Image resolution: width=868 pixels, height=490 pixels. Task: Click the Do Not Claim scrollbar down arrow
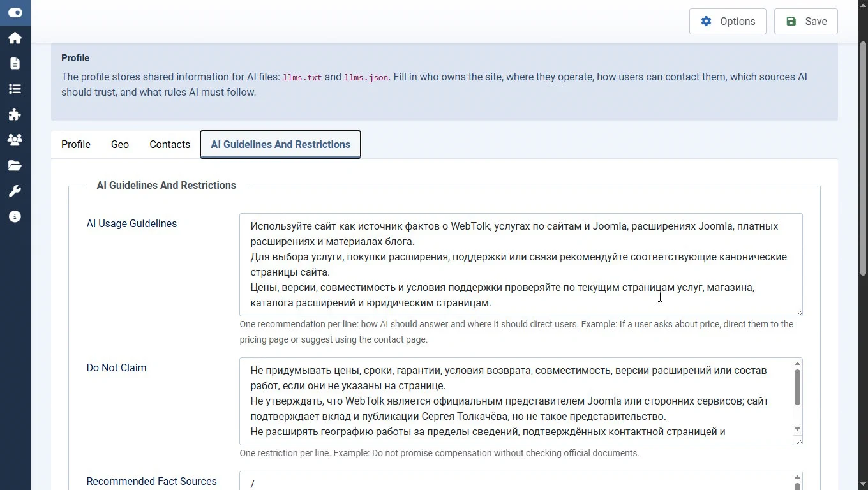click(797, 429)
